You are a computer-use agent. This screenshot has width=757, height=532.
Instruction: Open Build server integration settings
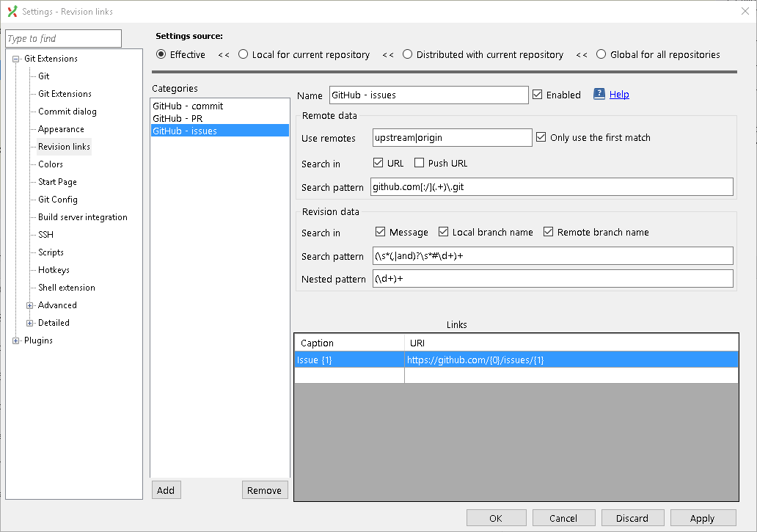click(83, 217)
